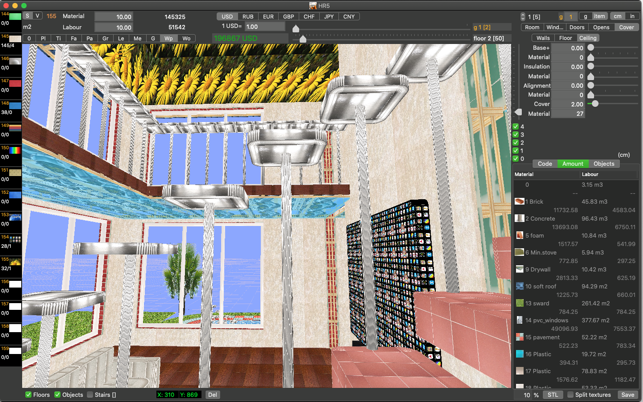Viewport: 643px width, 402px height.
Task: Adjust the Base+ slider
Action: pos(591,48)
